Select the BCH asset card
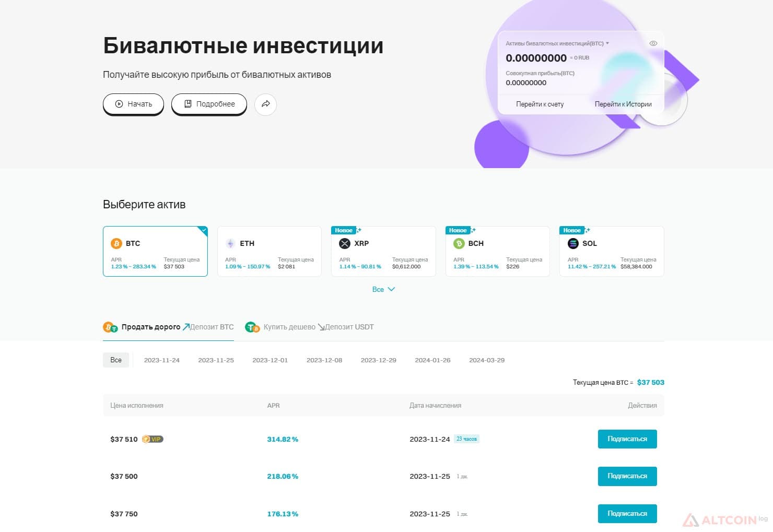773x532 pixels. 497,251
